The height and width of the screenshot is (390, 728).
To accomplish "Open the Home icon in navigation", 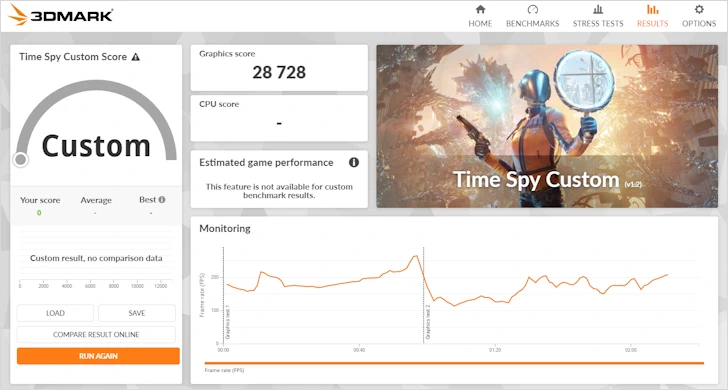I will point(480,9).
